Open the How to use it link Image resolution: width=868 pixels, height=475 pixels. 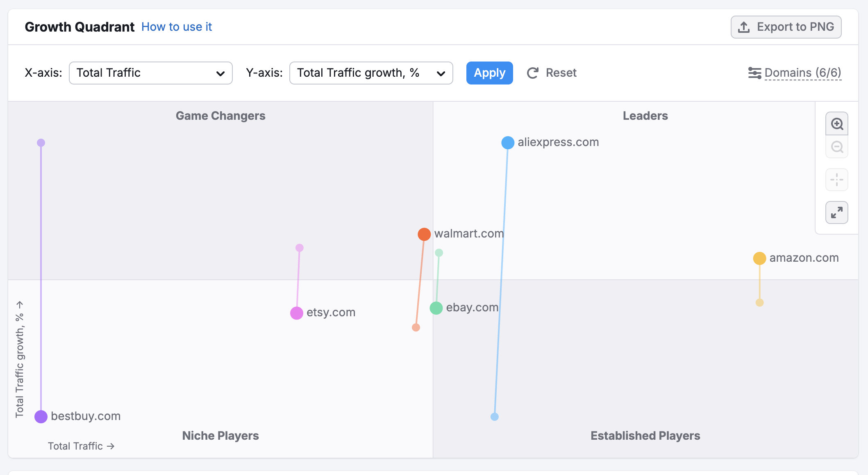point(177,27)
